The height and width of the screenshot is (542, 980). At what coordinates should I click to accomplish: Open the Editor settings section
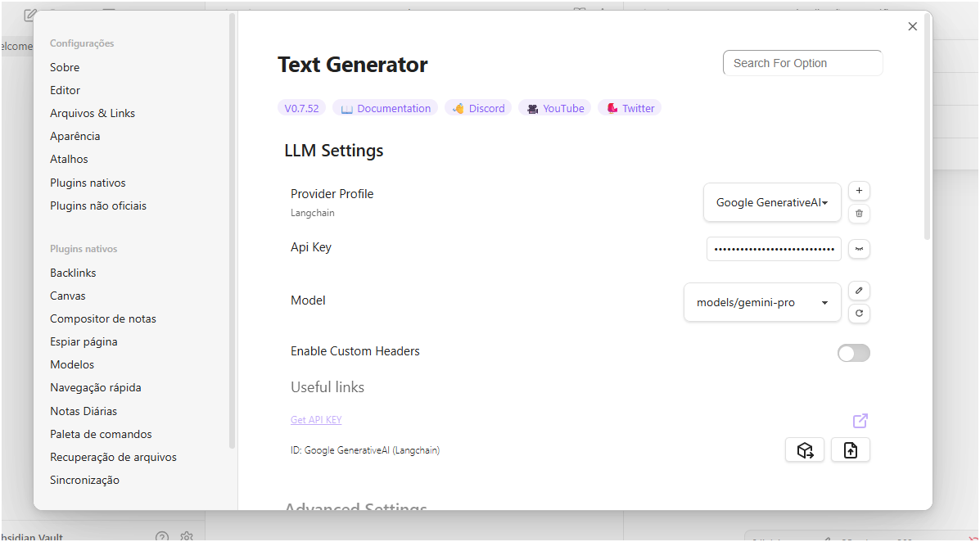pos(65,90)
